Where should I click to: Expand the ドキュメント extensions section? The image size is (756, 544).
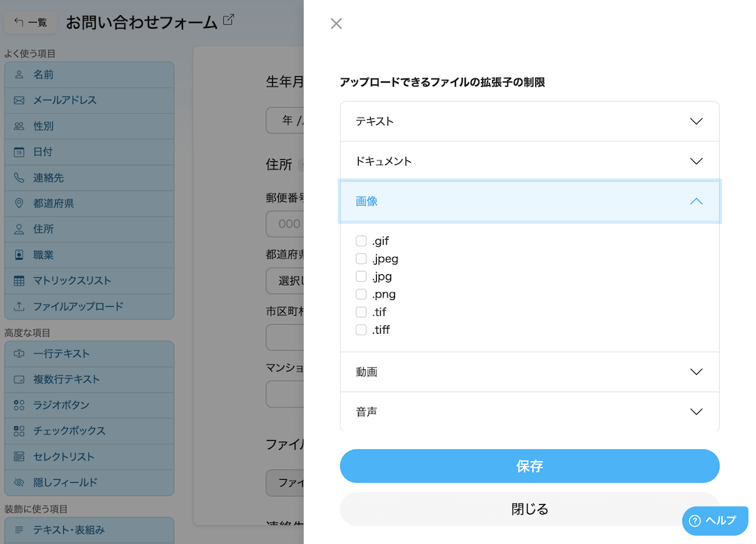(x=529, y=160)
